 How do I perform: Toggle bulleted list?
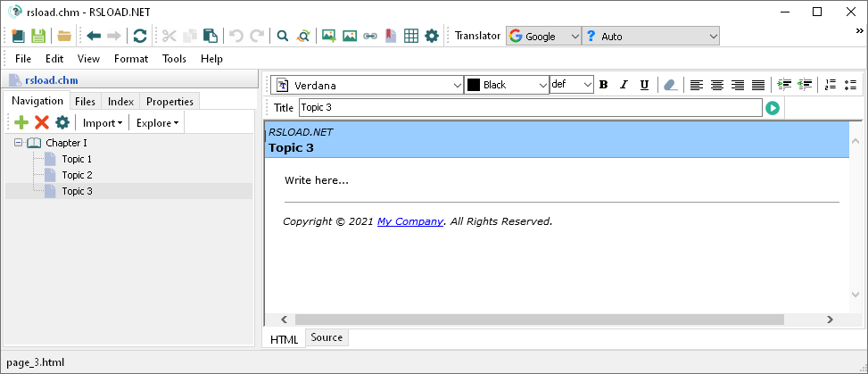(850, 85)
